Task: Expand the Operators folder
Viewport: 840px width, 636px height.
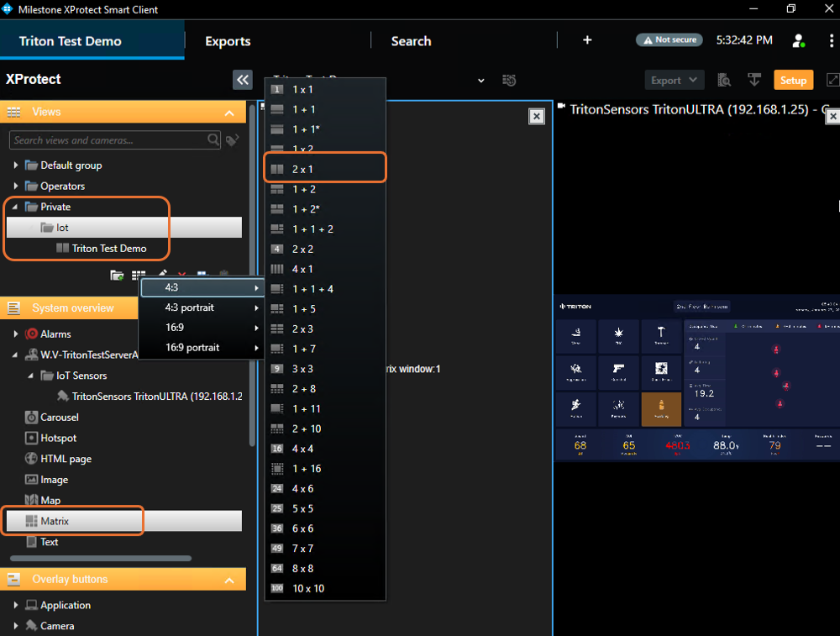Action: pyautogui.click(x=15, y=186)
